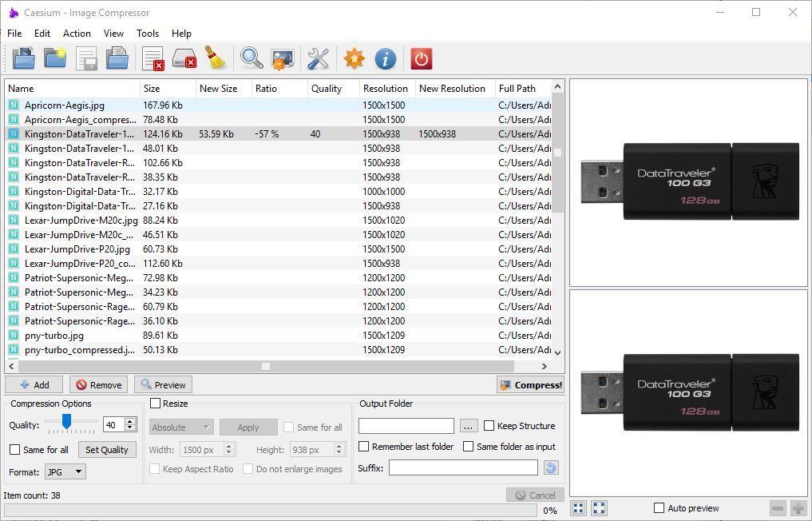Open the Action menu
Image resolution: width=812 pixels, height=521 pixels.
77,34
